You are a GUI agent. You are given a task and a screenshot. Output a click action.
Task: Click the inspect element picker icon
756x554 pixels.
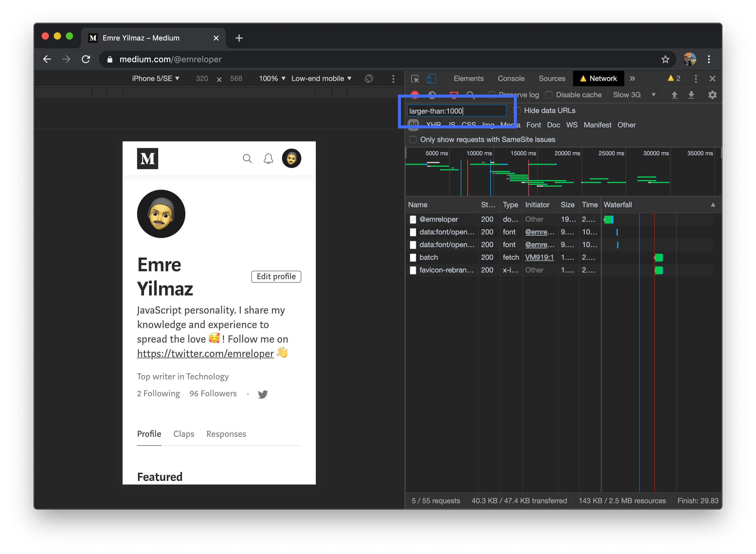pyautogui.click(x=415, y=79)
